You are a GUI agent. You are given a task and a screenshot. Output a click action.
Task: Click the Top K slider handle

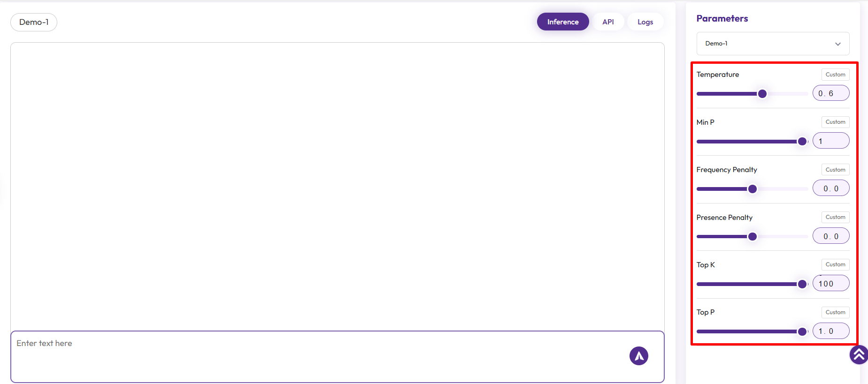[802, 284]
